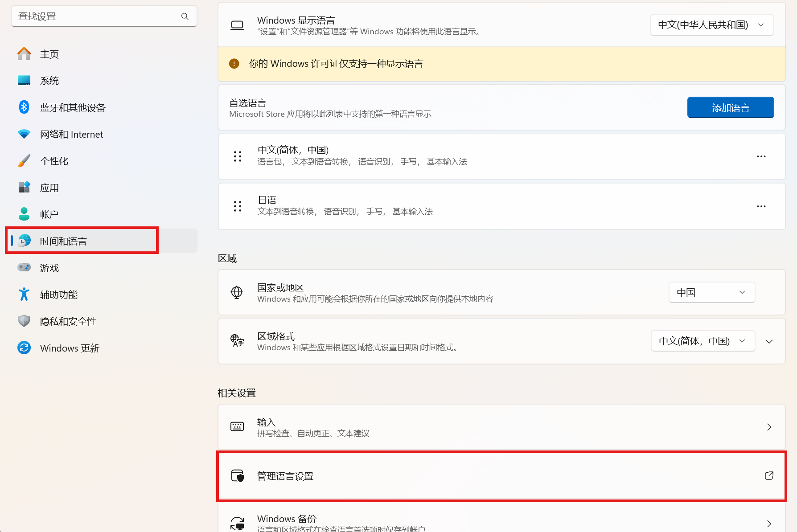This screenshot has height=532, width=797.
Task: Open the 区域格式 dropdown showing 中文(简体，中国)
Action: coord(703,341)
